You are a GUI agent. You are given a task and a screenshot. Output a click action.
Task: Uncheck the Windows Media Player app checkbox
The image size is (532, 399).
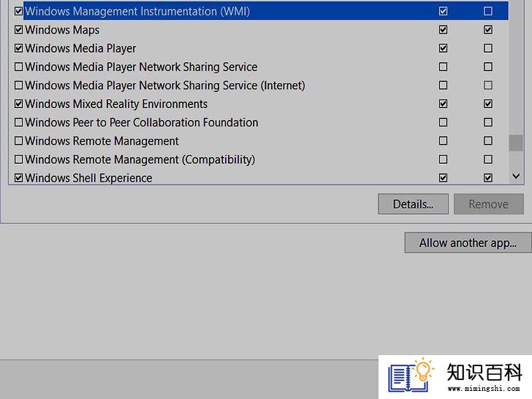click(19, 48)
